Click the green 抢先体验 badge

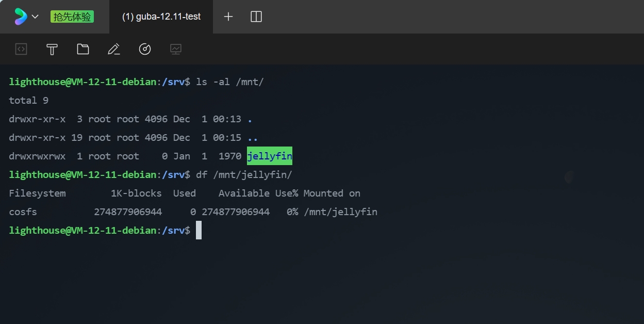pos(72,17)
